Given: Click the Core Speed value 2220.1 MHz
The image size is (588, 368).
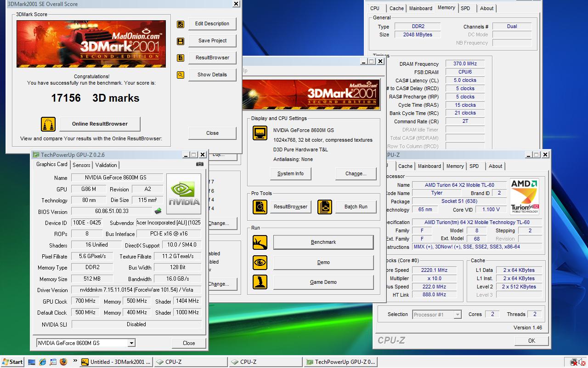Looking at the screenshot, I should pyautogui.click(x=434, y=270).
